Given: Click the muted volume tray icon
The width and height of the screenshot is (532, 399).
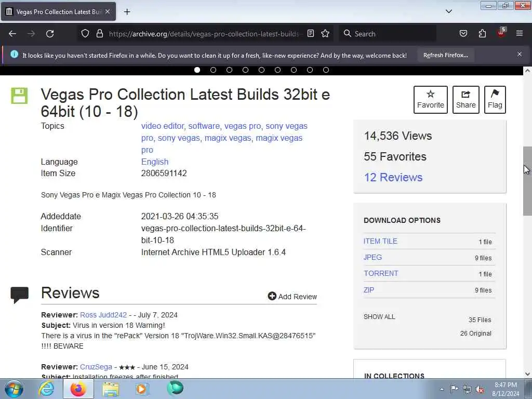Looking at the screenshot, I should 480,389.
